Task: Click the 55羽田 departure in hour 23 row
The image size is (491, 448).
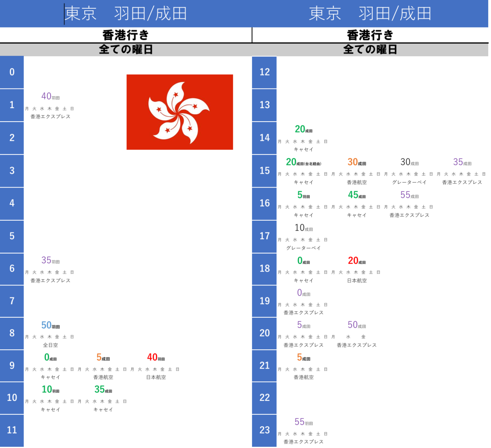Action: pyautogui.click(x=304, y=422)
